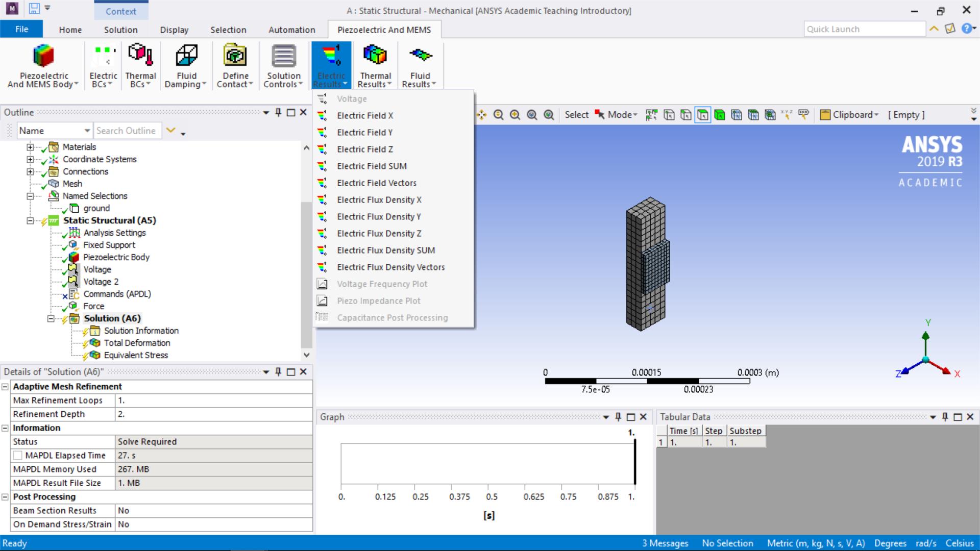980x551 pixels.
Task: Select the body selection filter
Action: 719,115
